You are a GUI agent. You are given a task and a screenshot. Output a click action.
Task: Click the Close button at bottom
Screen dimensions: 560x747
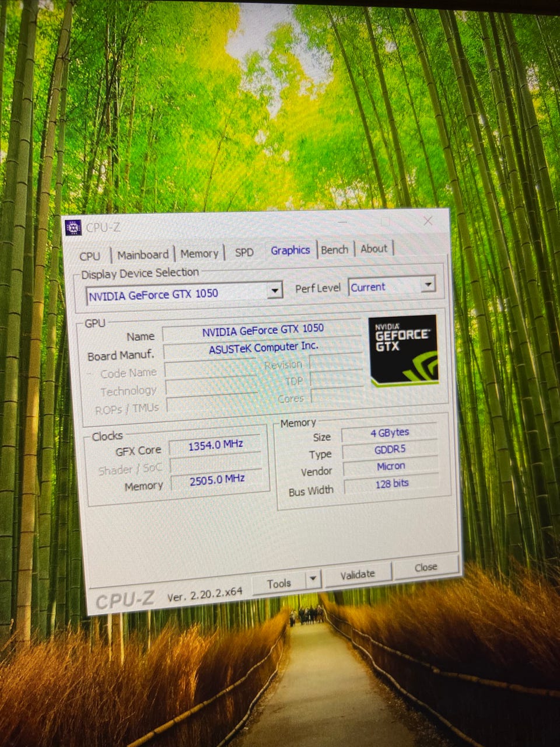425,567
